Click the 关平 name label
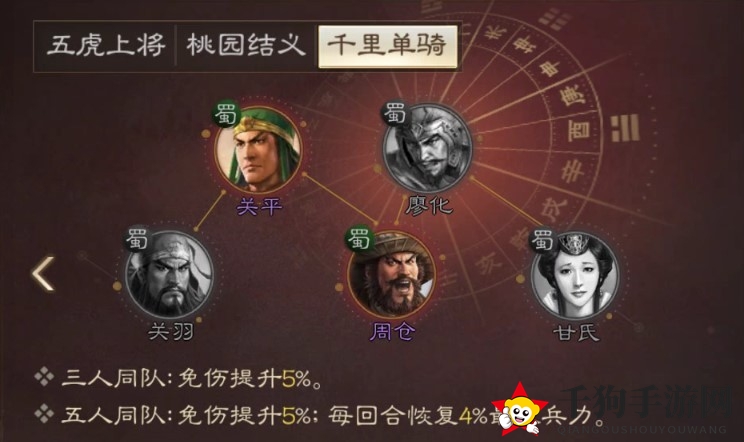744x442 pixels. point(259,207)
